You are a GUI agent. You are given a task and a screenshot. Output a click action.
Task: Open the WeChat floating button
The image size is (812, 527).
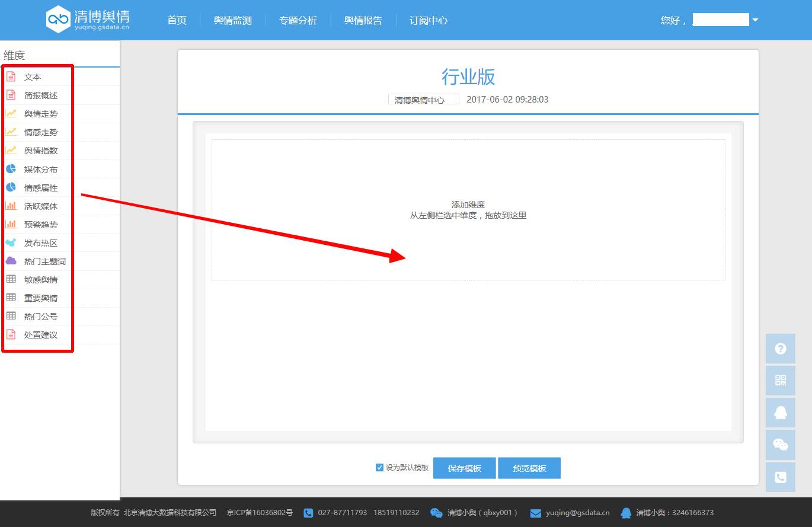(x=781, y=445)
